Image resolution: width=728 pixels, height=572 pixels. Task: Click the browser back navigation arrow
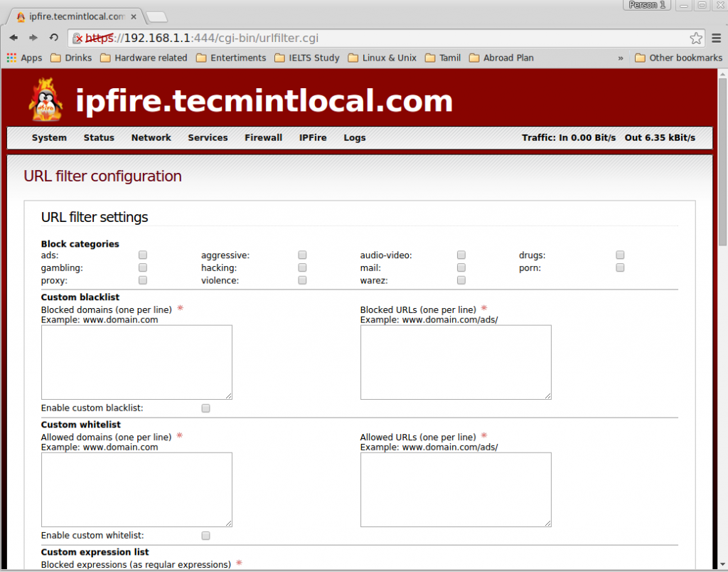(13, 38)
